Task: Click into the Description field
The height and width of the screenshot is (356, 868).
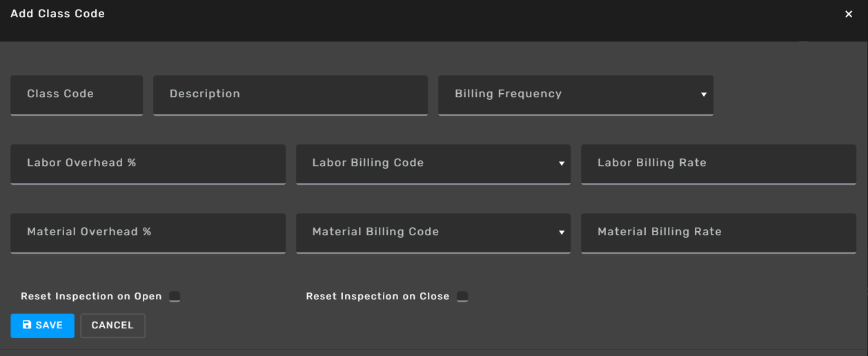Action: pyautogui.click(x=290, y=95)
